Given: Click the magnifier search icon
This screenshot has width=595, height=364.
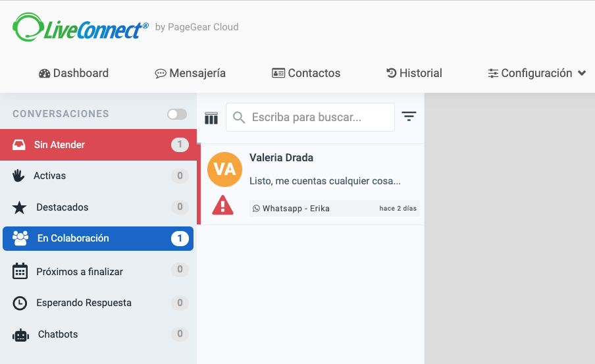Looking at the screenshot, I should click(x=239, y=117).
